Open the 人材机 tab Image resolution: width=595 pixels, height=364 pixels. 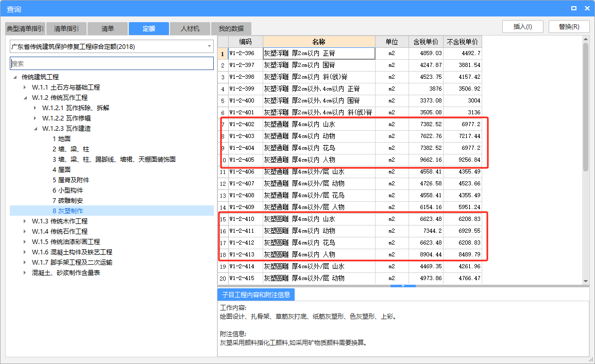click(x=190, y=29)
